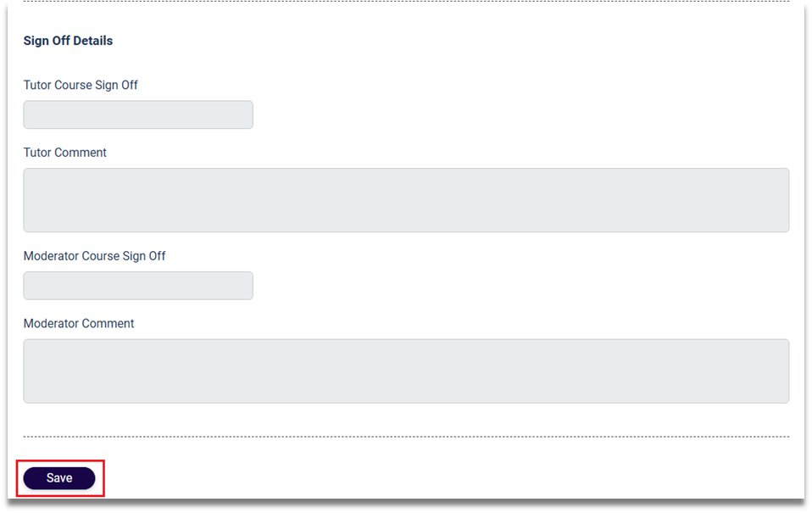Click inside the Moderator Comment text area
The height and width of the screenshot is (513, 812).
(x=406, y=371)
